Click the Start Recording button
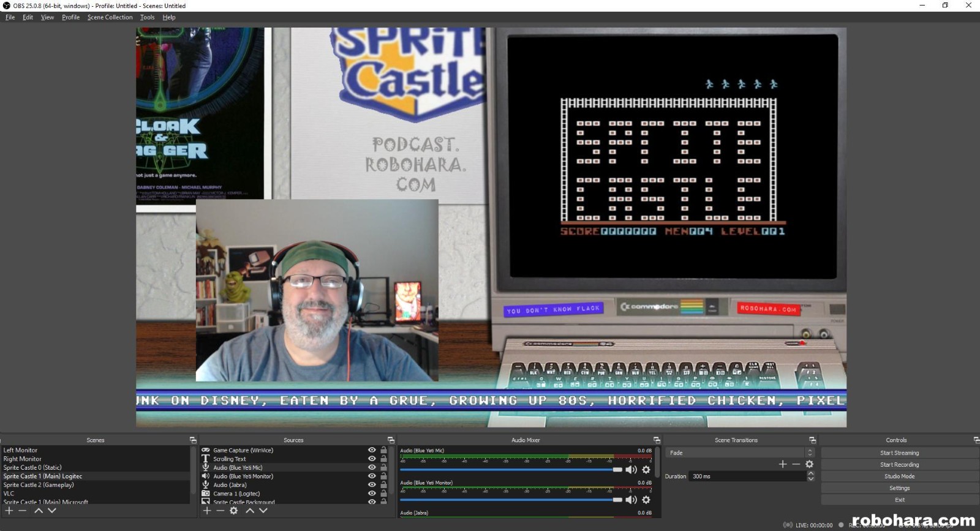This screenshot has width=980, height=531. tap(899, 464)
